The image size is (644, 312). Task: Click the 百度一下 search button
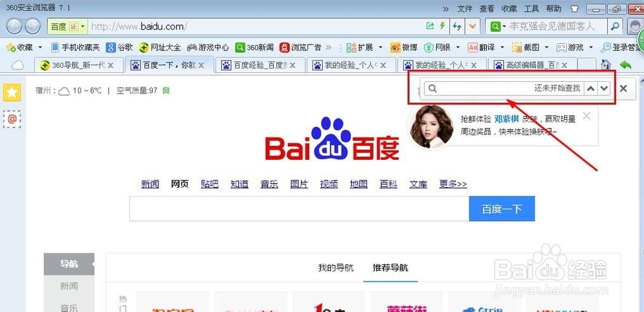[x=502, y=209]
